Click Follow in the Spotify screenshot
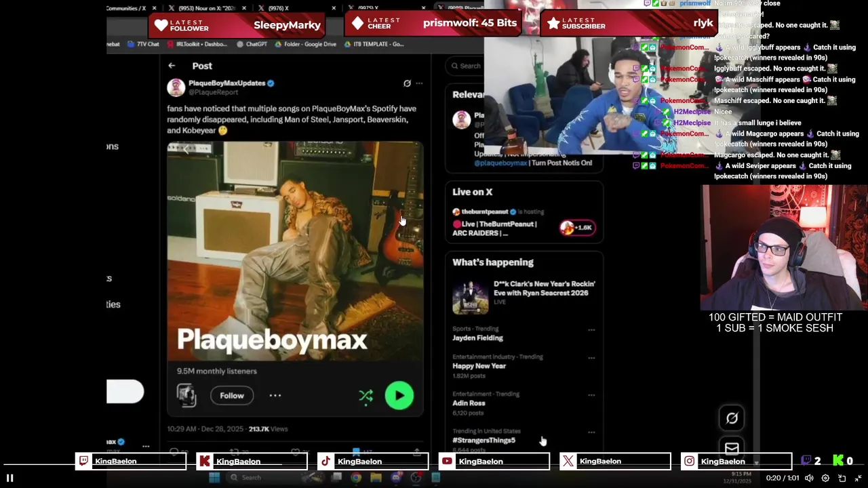This screenshot has width=868, height=488. pos(232,395)
